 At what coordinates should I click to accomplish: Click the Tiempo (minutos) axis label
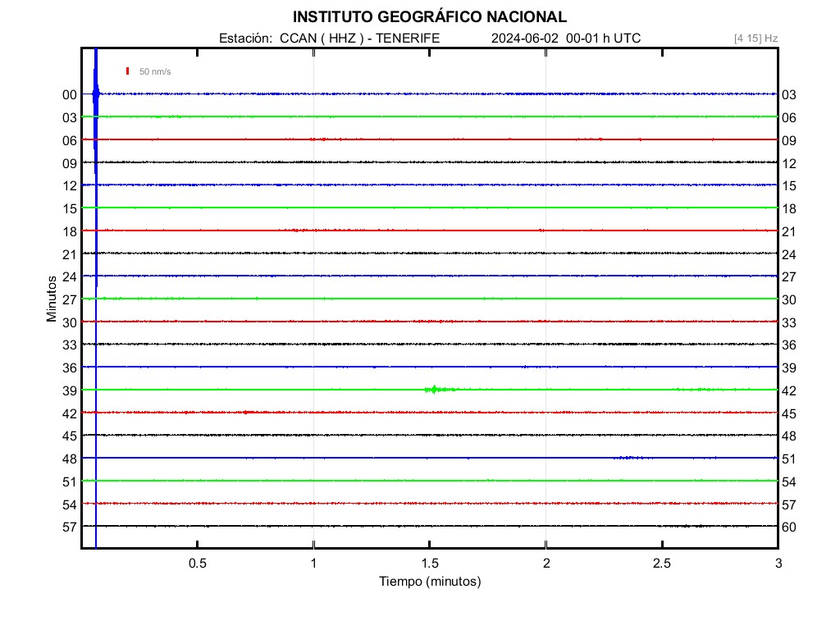(429, 582)
